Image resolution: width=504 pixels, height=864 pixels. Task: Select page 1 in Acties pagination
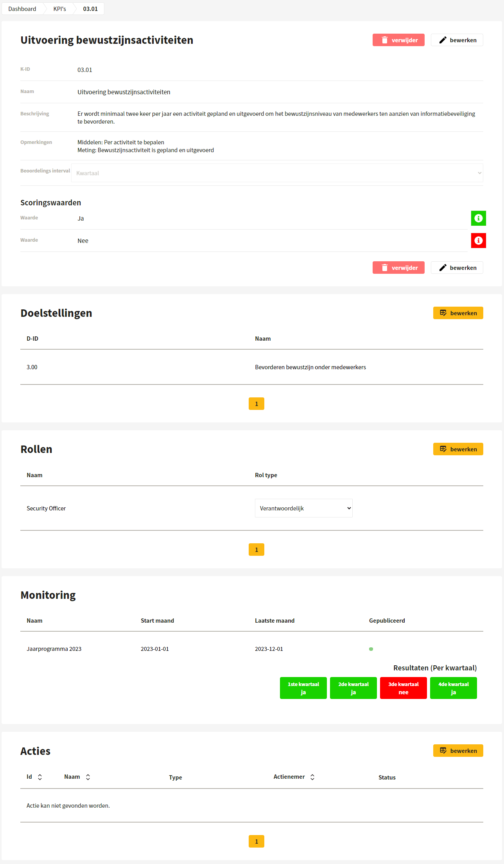(256, 841)
